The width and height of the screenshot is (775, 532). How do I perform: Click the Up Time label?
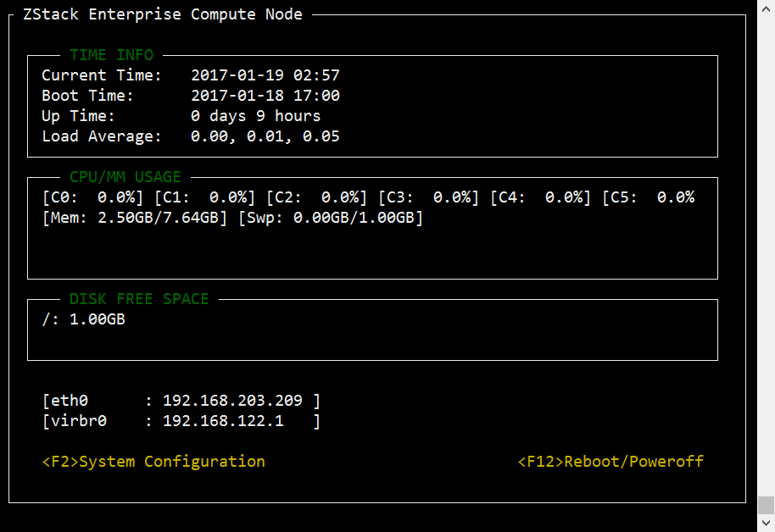click(x=78, y=116)
